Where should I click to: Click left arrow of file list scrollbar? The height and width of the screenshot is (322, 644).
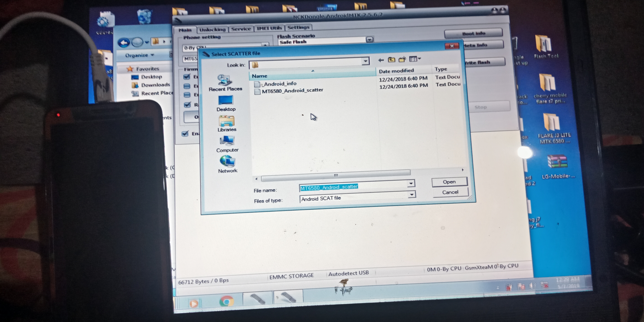tap(256, 179)
